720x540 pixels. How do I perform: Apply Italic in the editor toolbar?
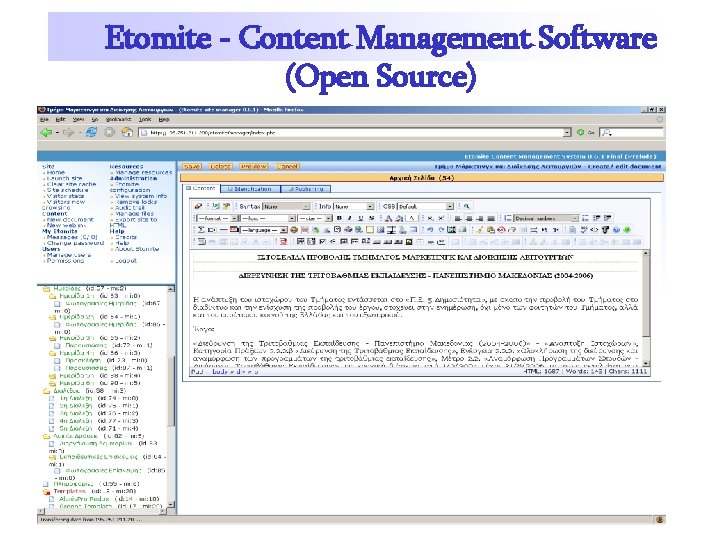pyautogui.click(x=349, y=218)
